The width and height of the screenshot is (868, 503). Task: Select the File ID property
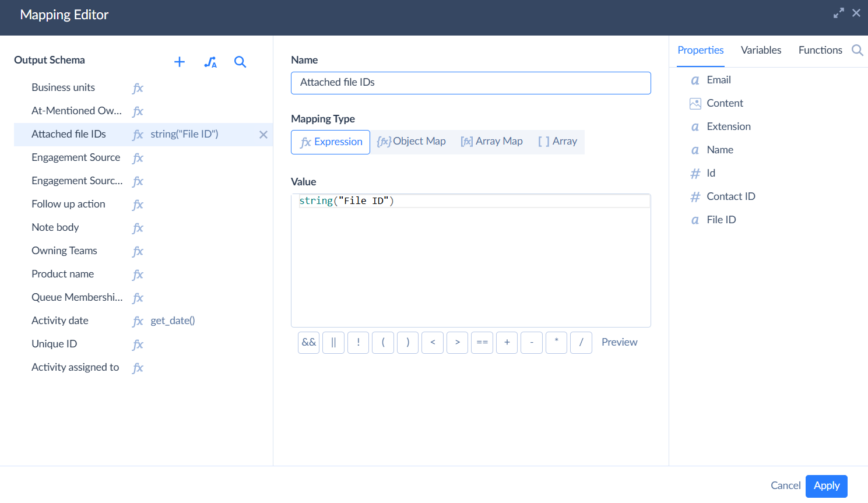pyautogui.click(x=721, y=220)
